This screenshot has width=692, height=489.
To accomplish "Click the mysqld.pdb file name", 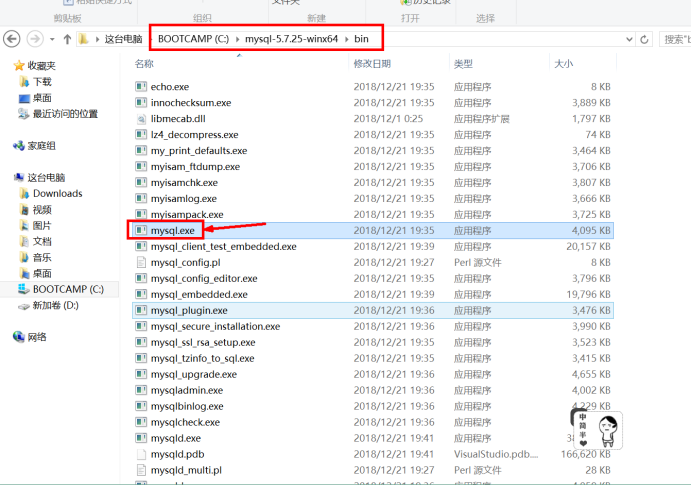I will coord(177,454).
